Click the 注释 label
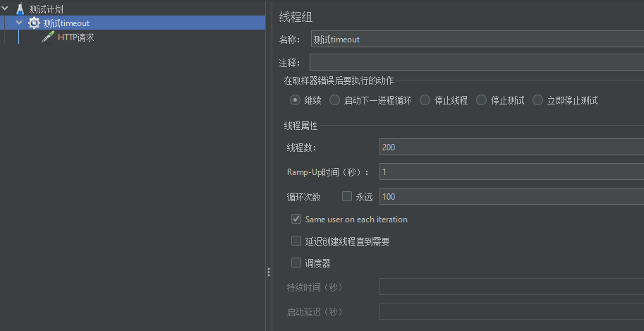The height and width of the screenshot is (331, 644). tap(290, 63)
